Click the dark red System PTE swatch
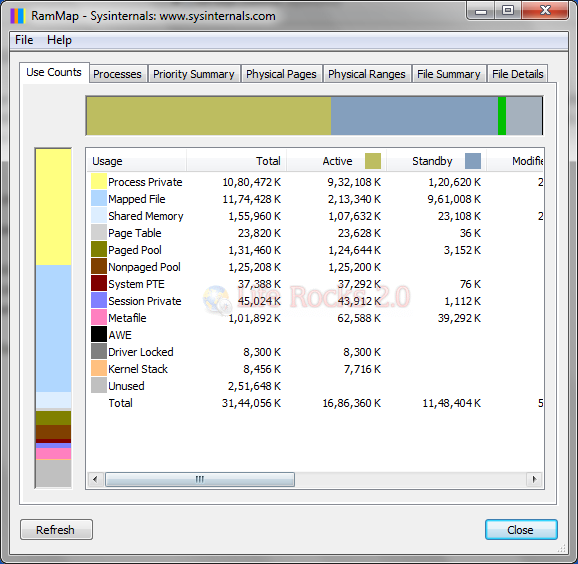The width and height of the screenshot is (578, 564). (99, 284)
